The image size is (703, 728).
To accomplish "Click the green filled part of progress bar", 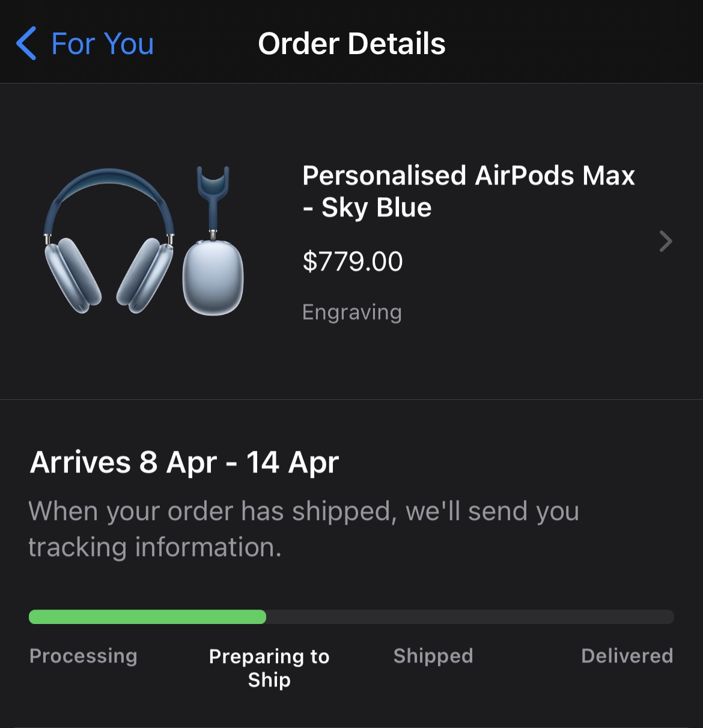I will coord(147,617).
